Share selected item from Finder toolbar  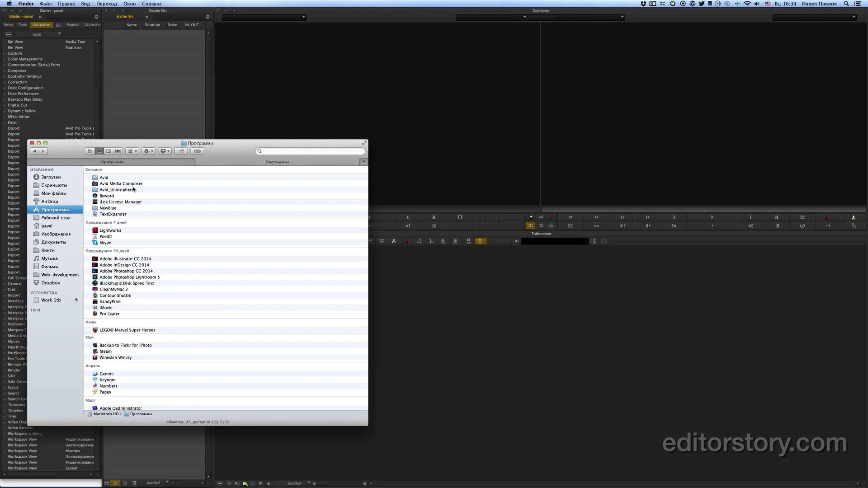[x=181, y=151]
